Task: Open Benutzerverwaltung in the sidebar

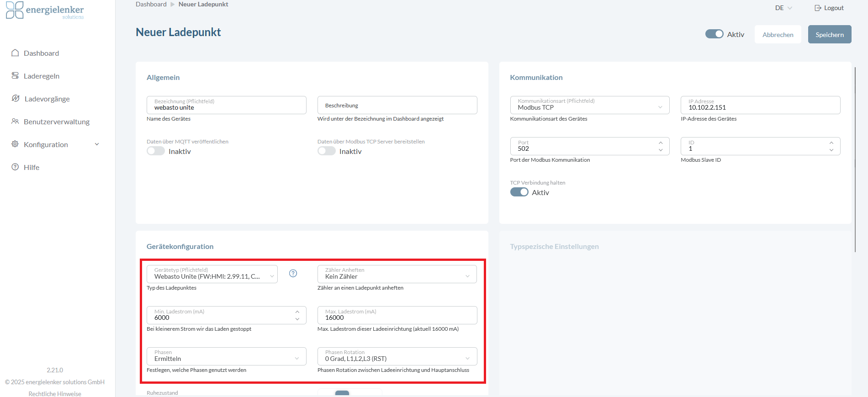Action: pyautogui.click(x=58, y=122)
